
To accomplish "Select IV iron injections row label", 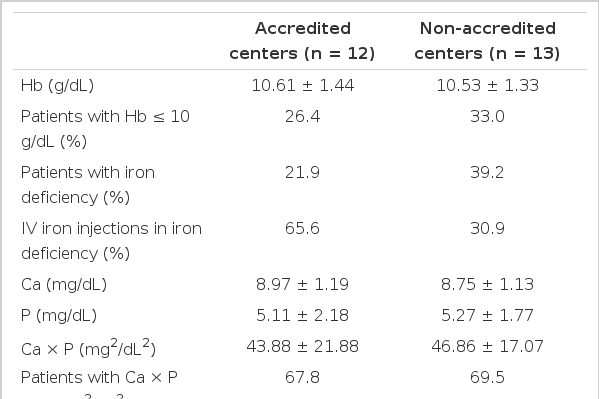I will click(x=111, y=241).
